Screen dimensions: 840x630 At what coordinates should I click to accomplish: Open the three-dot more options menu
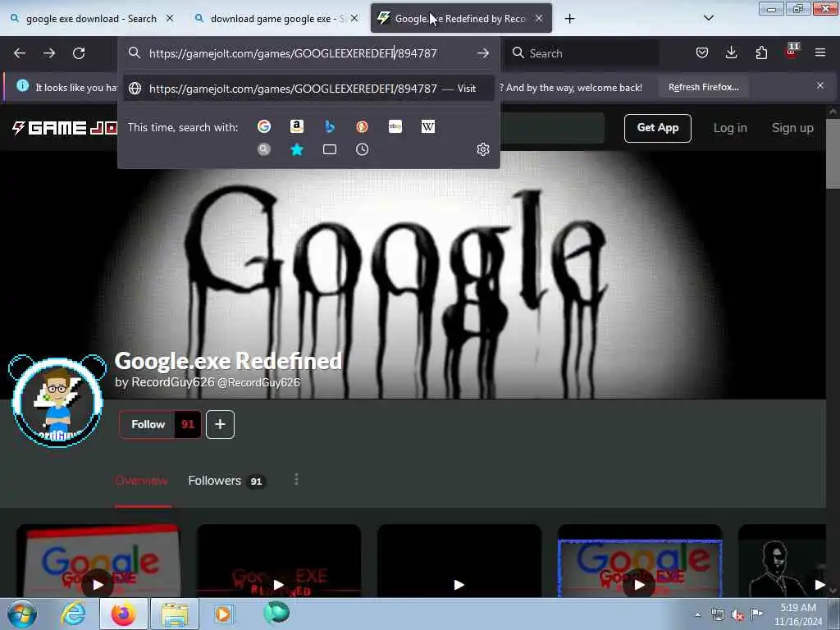coord(296,479)
